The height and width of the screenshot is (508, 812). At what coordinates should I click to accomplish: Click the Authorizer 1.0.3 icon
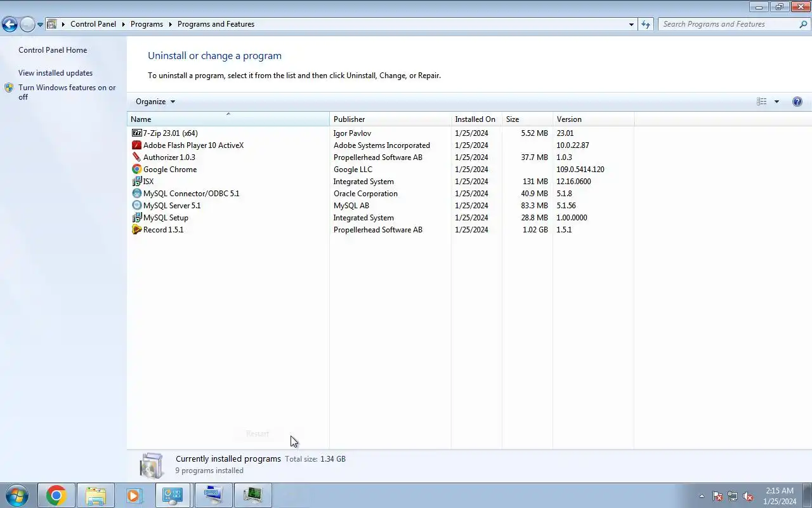tap(137, 157)
